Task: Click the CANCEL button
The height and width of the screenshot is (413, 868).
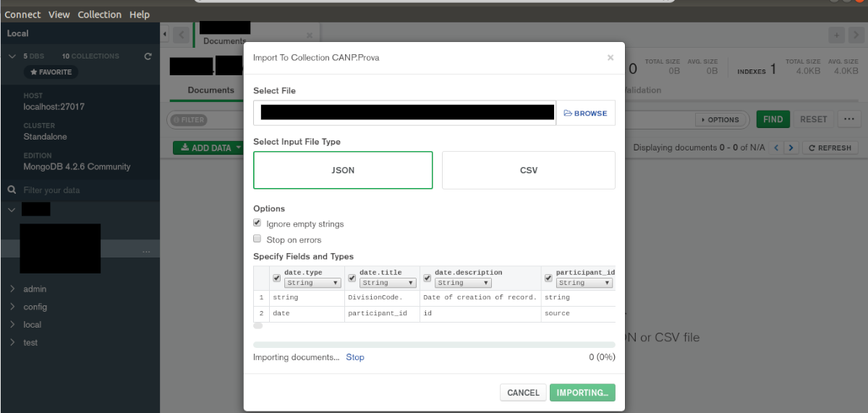Action: (523, 393)
